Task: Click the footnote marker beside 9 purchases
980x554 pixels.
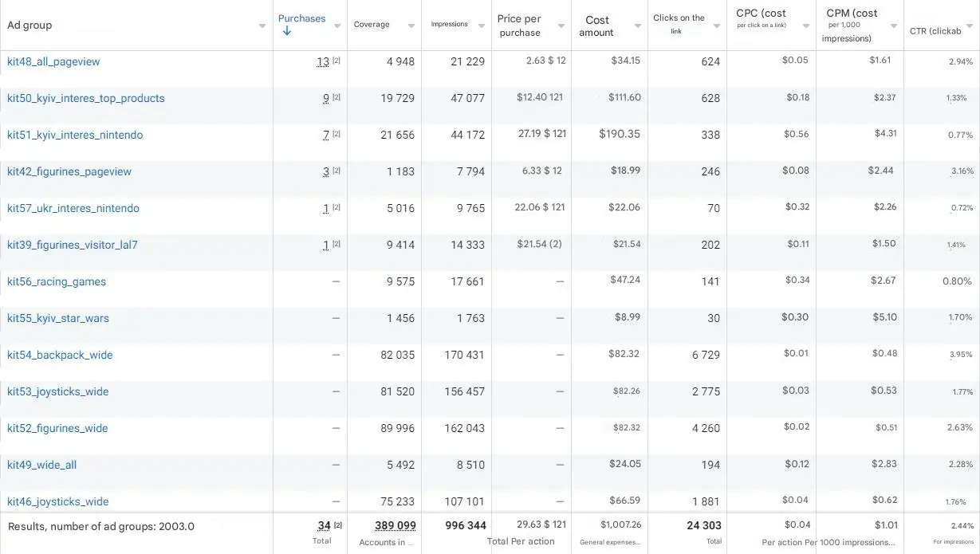Action: 337,98
